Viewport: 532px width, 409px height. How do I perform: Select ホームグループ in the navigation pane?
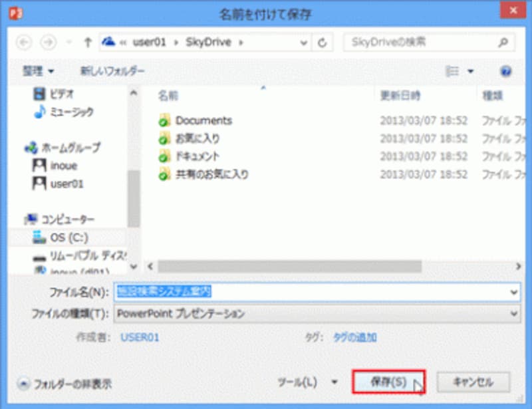pos(63,148)
